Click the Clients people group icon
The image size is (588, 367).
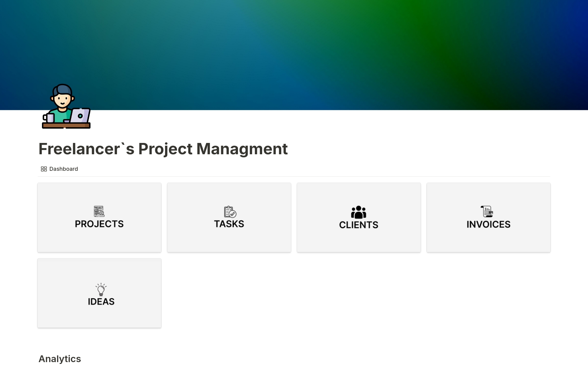[359, 212]
